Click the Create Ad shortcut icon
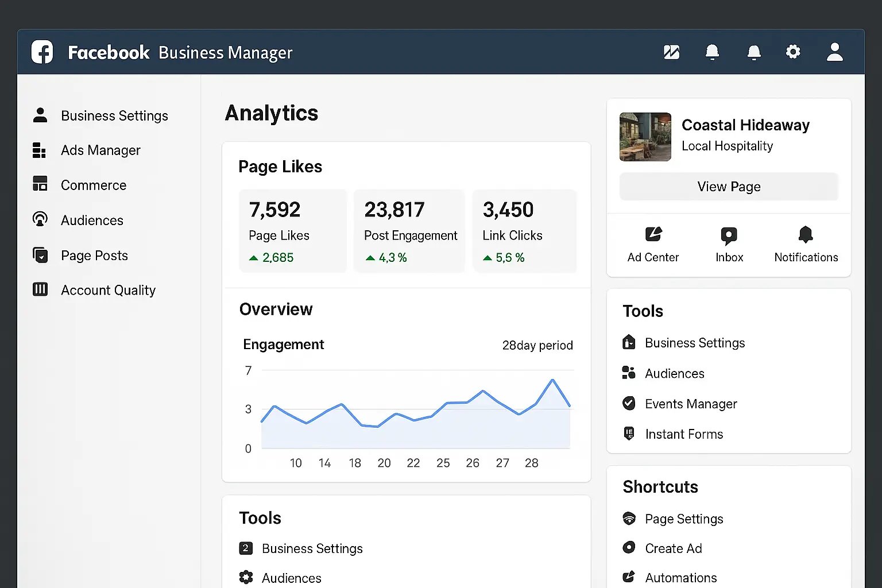Image resolution: width=882 pixels, height=588 pixels. pos(629,547)
